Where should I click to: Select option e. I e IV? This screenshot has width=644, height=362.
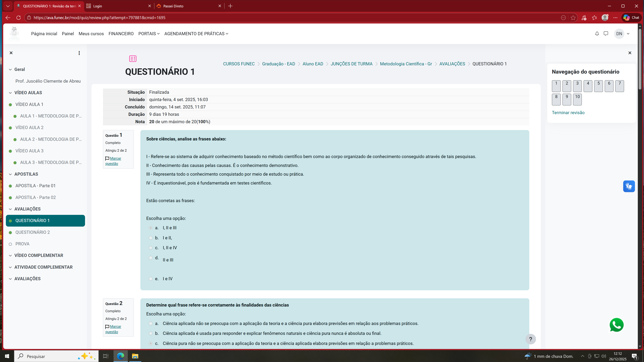[150, 279]
